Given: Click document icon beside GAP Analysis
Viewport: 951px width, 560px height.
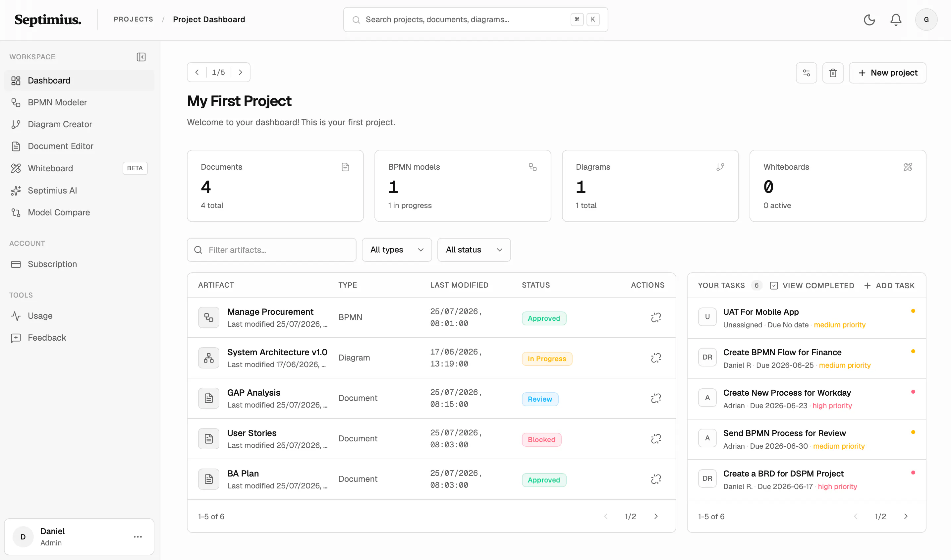Looking at the screenshot, I should (x=209, y=398).
